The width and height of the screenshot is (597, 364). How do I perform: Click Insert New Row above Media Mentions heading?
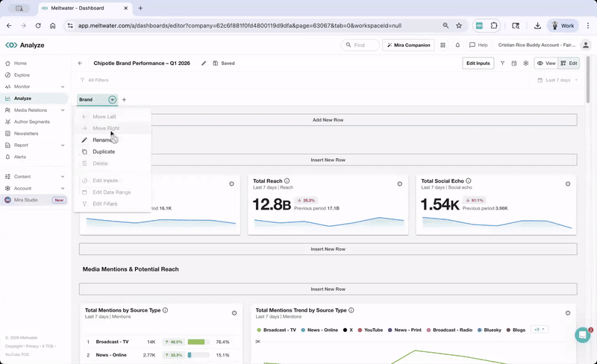(x=328, y=249)
